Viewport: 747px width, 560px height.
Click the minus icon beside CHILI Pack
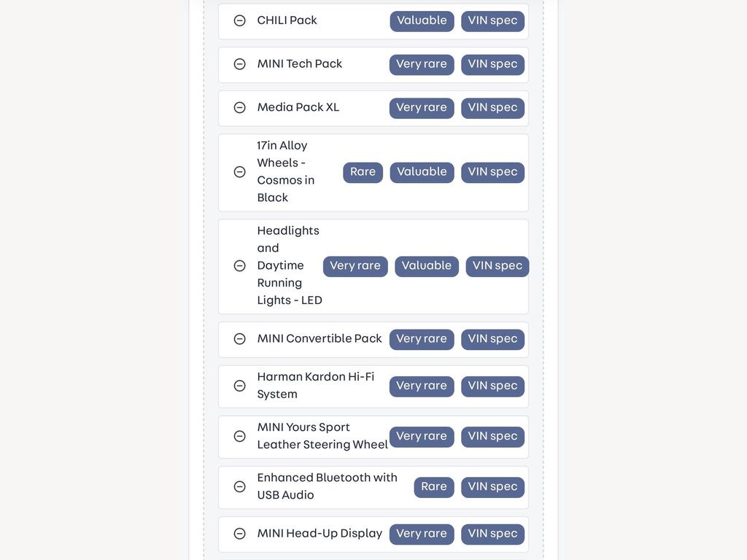[x=239, y=20]
